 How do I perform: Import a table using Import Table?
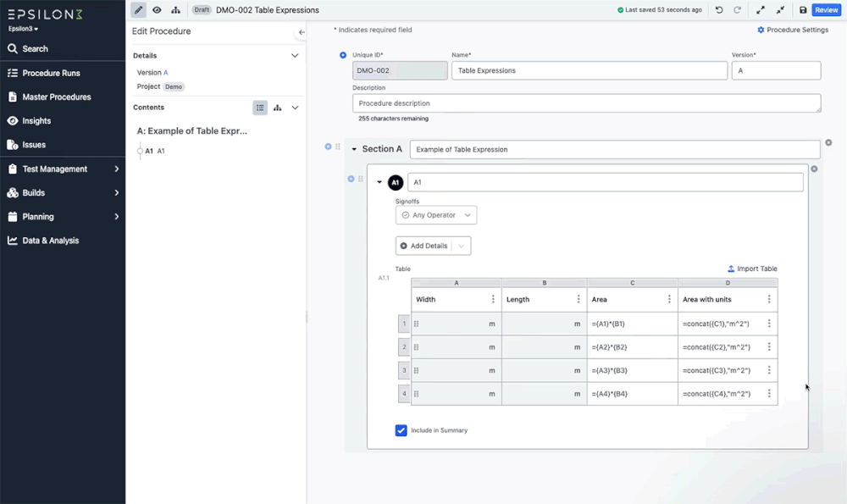coord(752,269)
